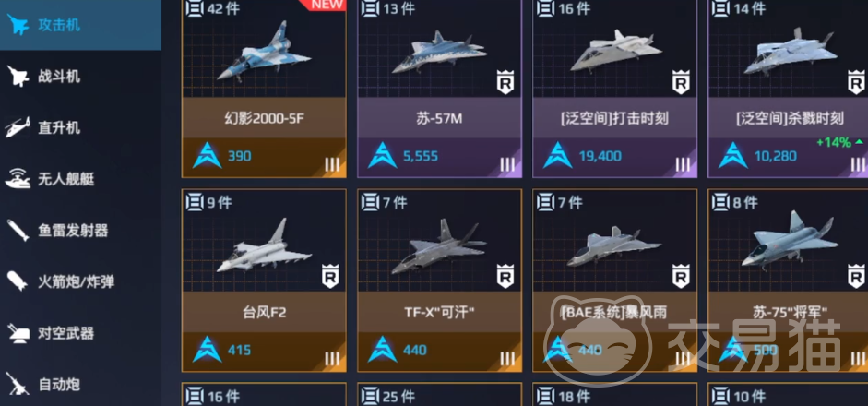Click the 台风F2 name label
This screenshot has height=406, width=868.
(264, 313)
